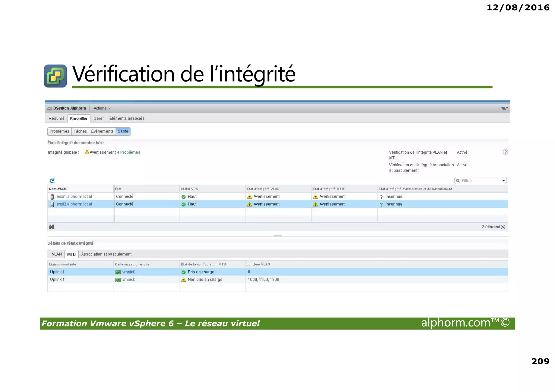Click the Pris en charge green check icon

coord(183,272)
